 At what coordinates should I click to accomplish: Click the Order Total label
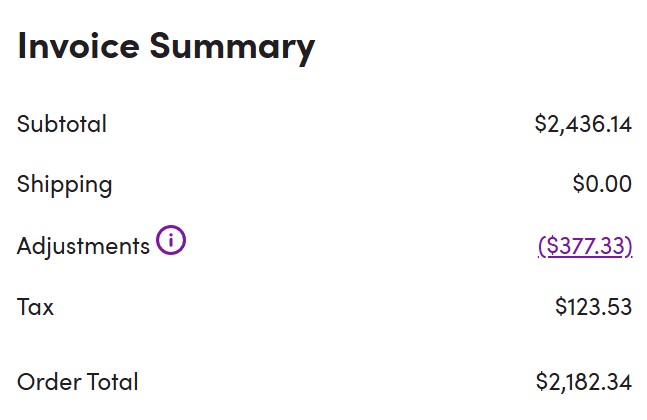tap(78, 382)
